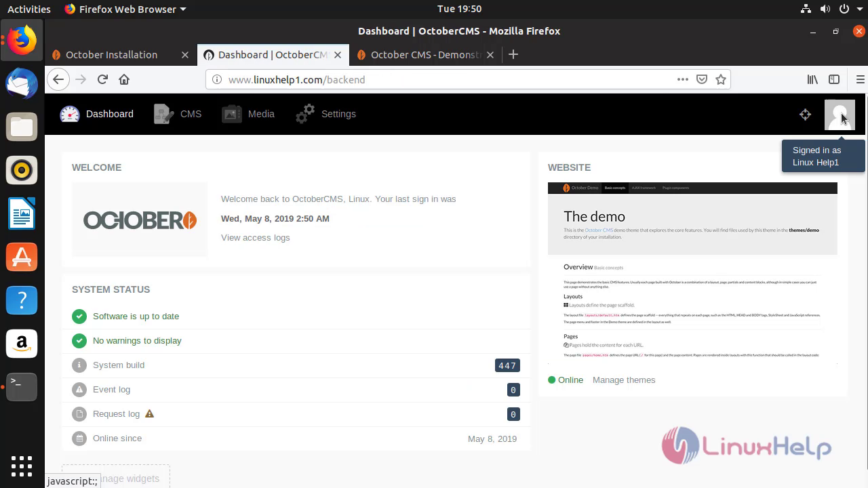868x488 pixels.
Task: Bookmark this page with the star
Action: [721, 79]
